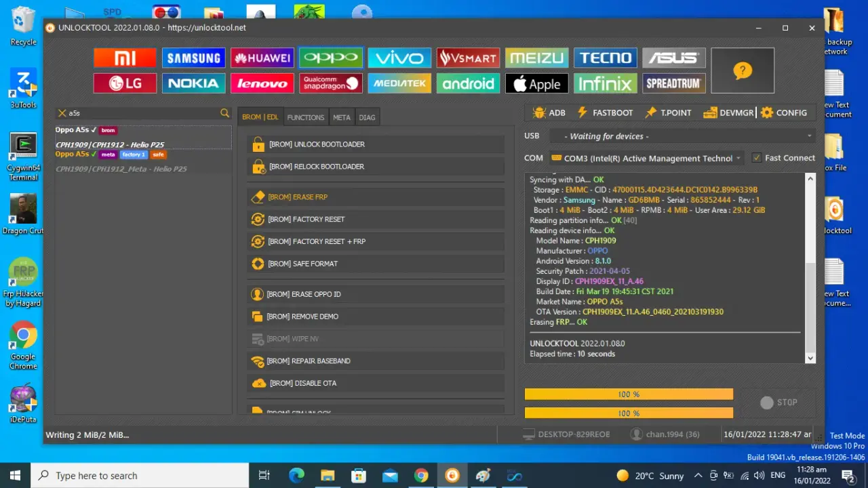Switch to the DIAG tab
868x488 pixels.
pos(367,117)
